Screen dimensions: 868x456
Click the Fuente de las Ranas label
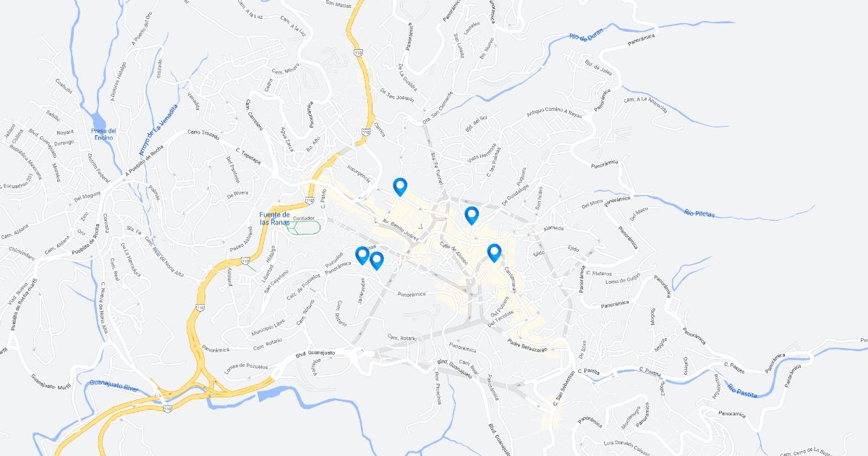(275, 219)
